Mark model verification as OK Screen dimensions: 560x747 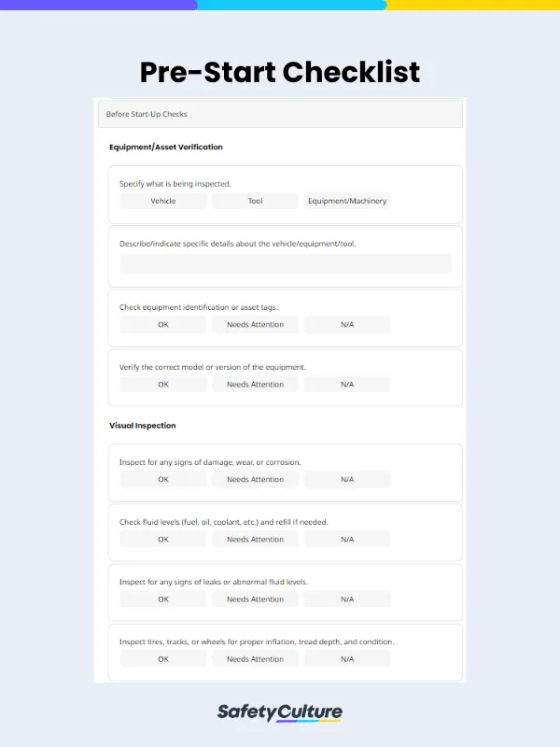[162, 384]
